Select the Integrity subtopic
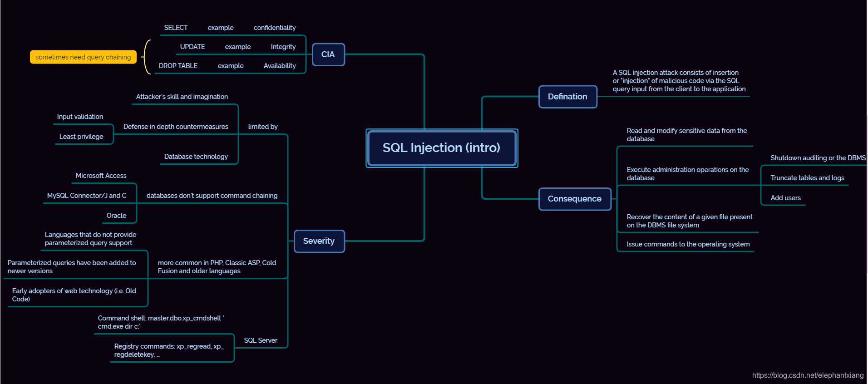This screenshot has width=868, height=384. pos(283,47)
